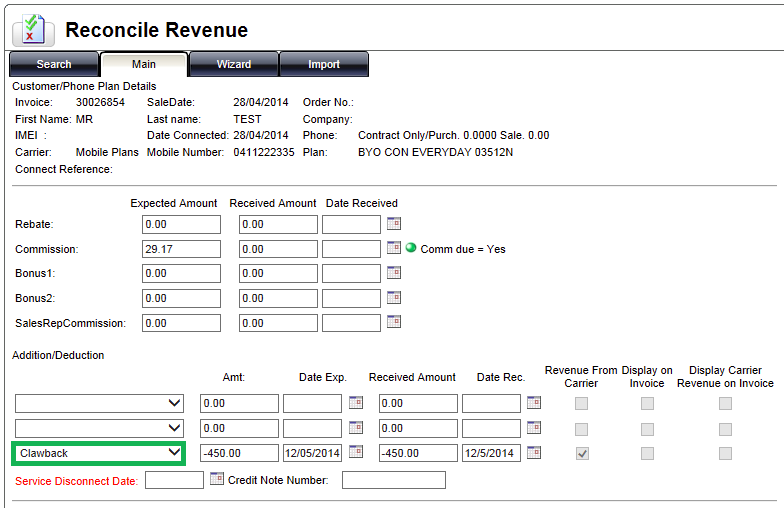
Task: Click Rebate expected amount field
Action: (x=181, y=224)
